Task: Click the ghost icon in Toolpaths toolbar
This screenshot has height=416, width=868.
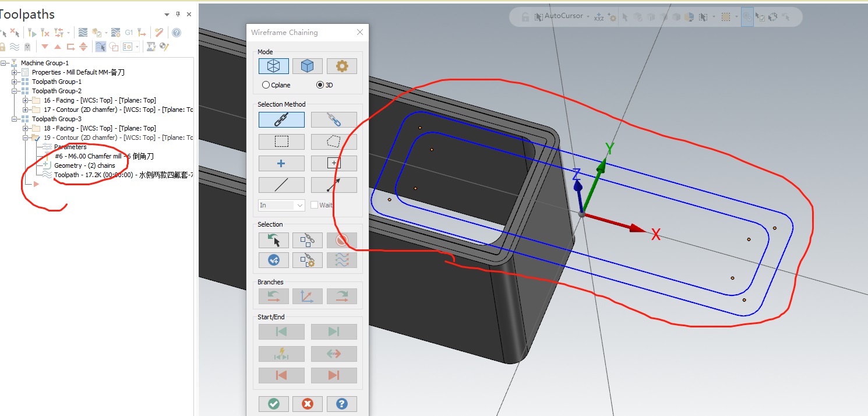Action: pyautogui.click(x=27, y=47)
